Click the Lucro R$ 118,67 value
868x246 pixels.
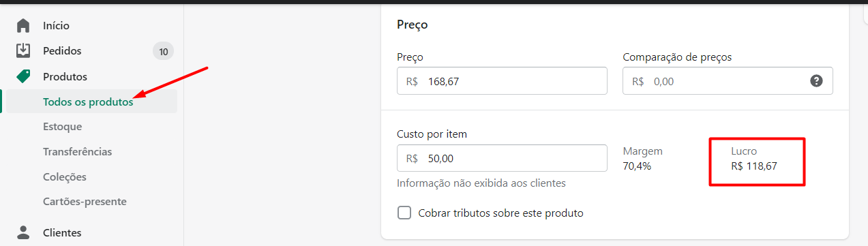[754, 165]
